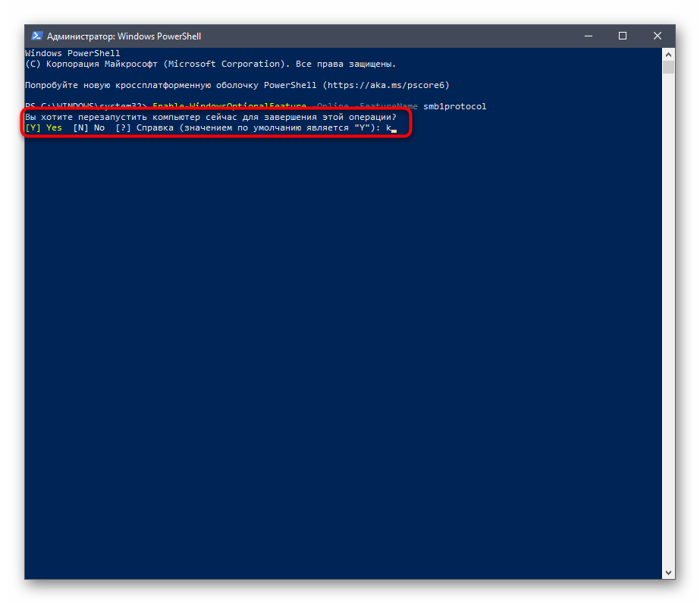
Task: Click the window title 'Администратор: Windows PowerShell'
Action: pos(124,36)
